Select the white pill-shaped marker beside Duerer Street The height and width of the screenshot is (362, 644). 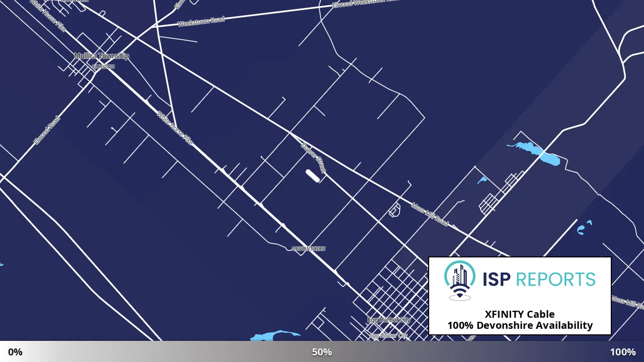tap(312, 175)
